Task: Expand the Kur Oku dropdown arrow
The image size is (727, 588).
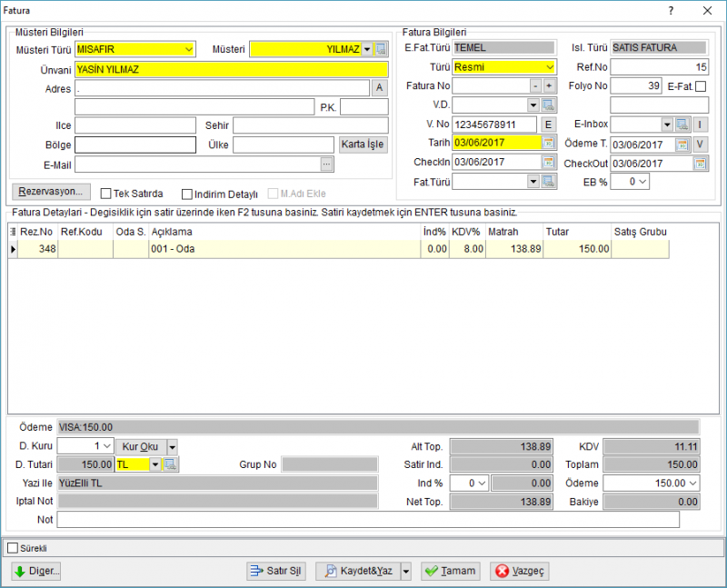Action: tap(172, 447)
